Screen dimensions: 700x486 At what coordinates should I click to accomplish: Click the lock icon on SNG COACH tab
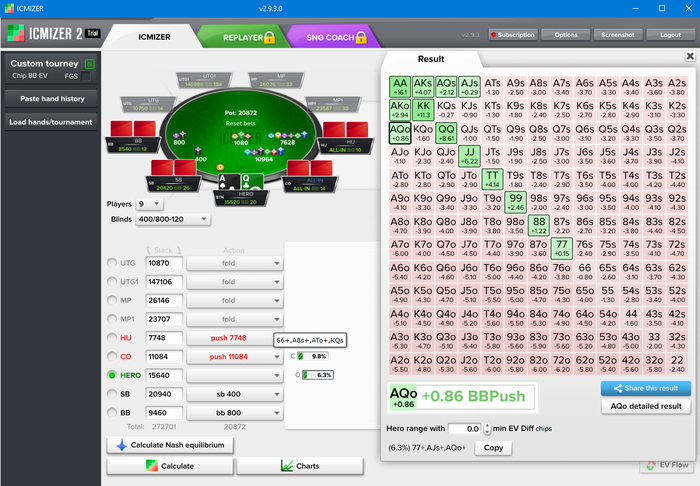click(361, 37)
